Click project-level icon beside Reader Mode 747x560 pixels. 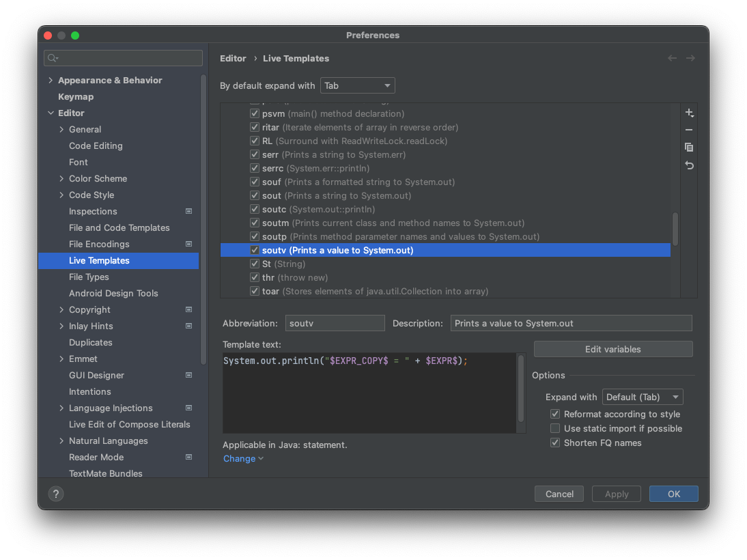coord(188,457)
